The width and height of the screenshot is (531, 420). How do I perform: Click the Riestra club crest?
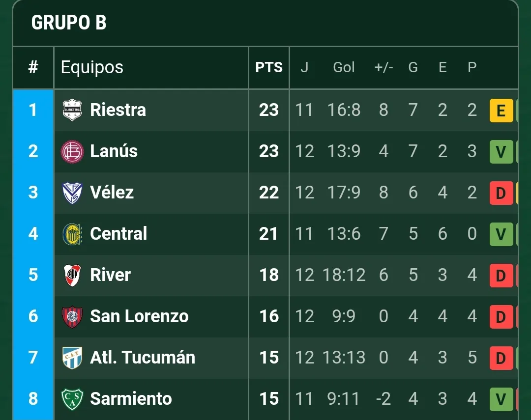(72, 110)
